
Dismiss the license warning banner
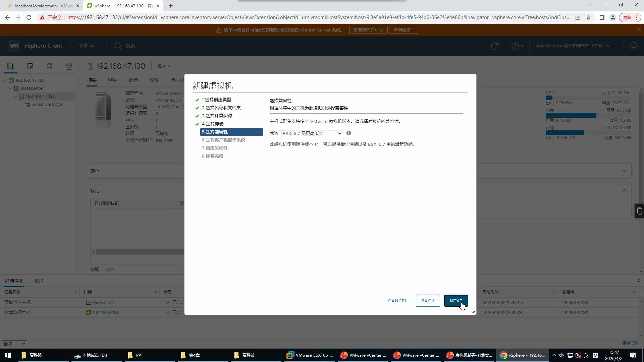(x=639, y=29)
